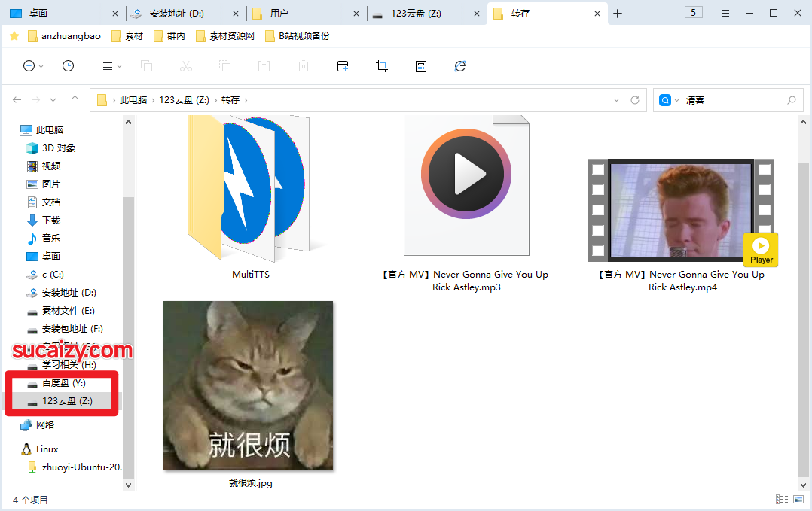Click the back navigation arrow
812x511 pixels.
[17, 99]
